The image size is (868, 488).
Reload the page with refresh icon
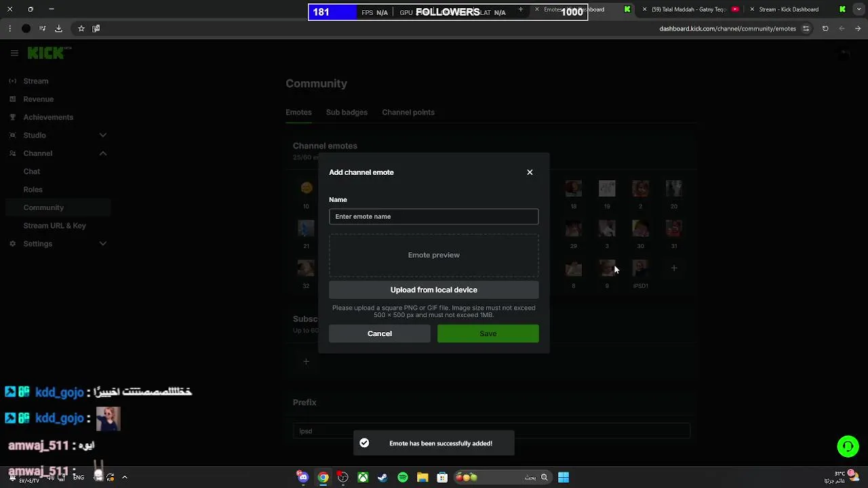pyautogui.click(x=825, y=28)
